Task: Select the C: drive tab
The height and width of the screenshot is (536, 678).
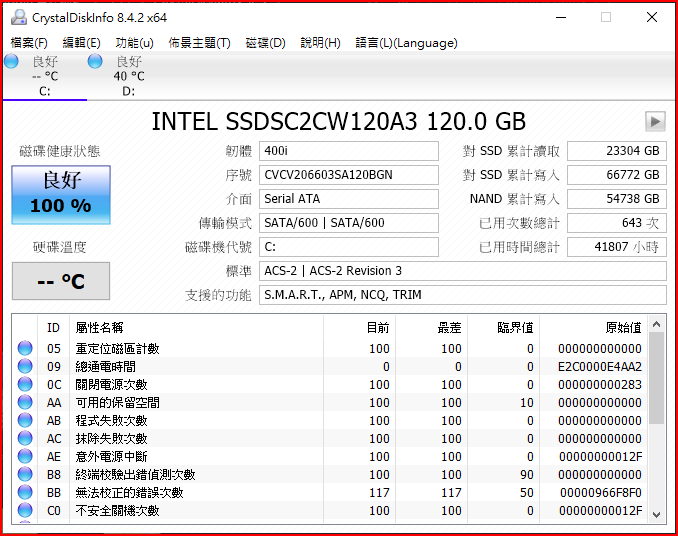Action: point(45,76)
